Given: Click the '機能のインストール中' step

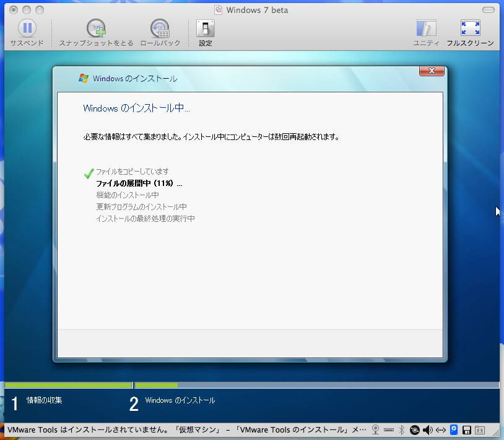Looking at the screenshot, I should [x=128, y=195].
